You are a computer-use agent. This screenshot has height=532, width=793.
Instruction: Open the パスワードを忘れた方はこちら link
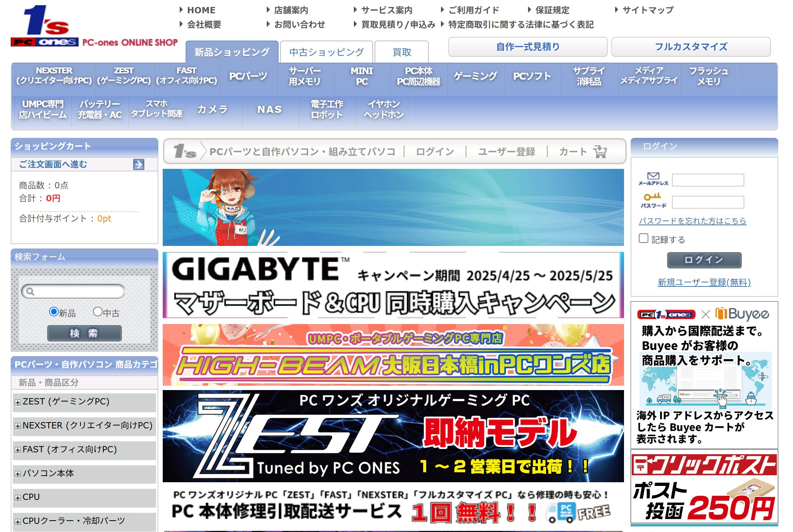click(692, 221)
